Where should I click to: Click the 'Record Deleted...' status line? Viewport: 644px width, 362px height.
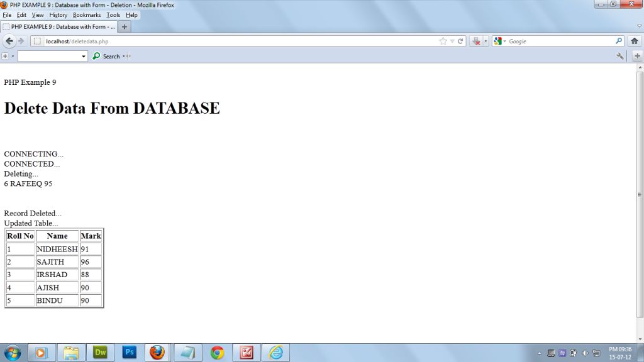[33, 214]
